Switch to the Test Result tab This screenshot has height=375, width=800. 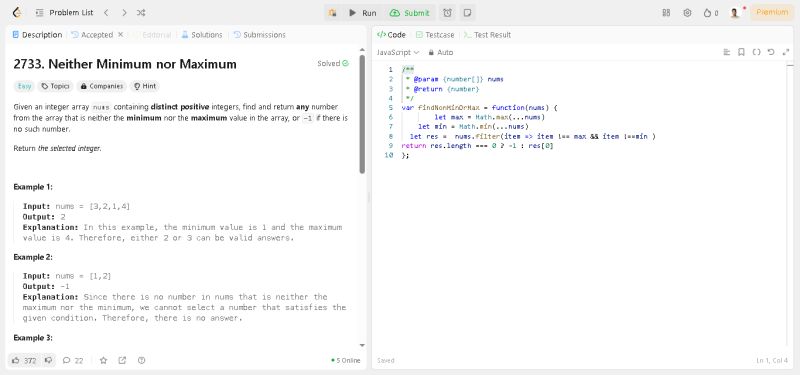tap(487, 35)
